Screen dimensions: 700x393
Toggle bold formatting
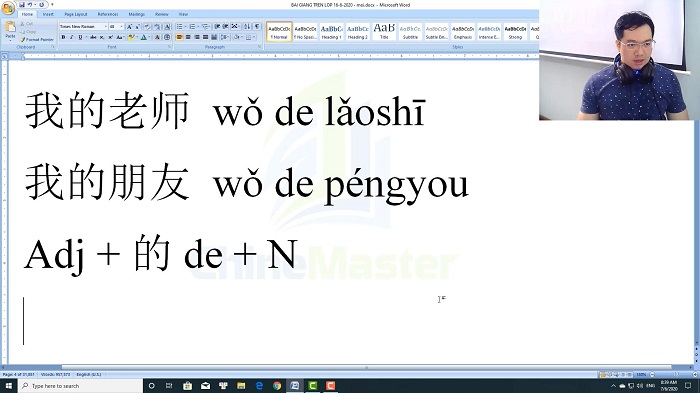pos(63,38)
